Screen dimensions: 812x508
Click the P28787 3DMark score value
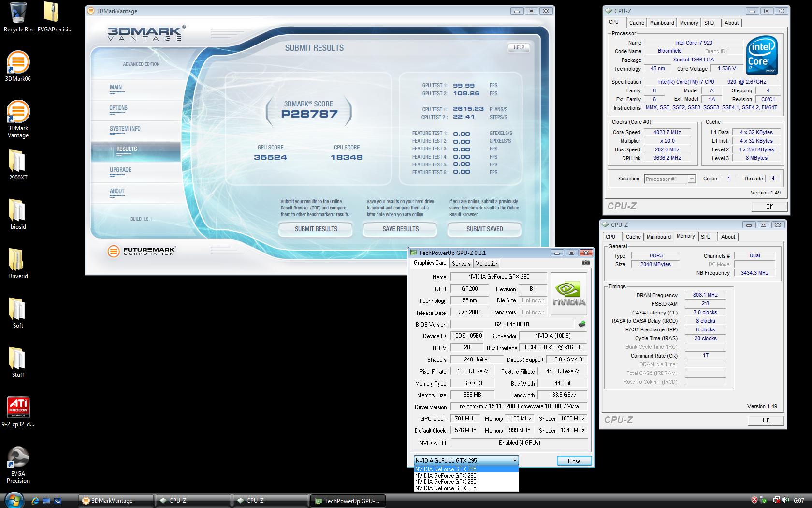click(x=309, y=114)
